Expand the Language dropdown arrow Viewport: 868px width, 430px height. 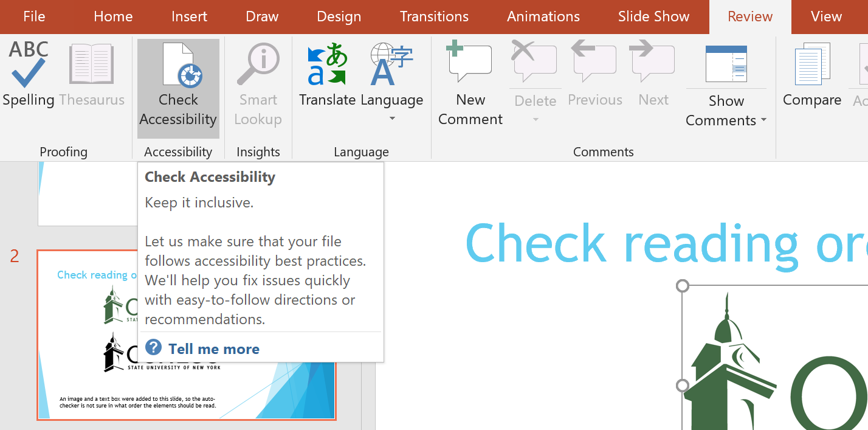(x=392, y=118)
